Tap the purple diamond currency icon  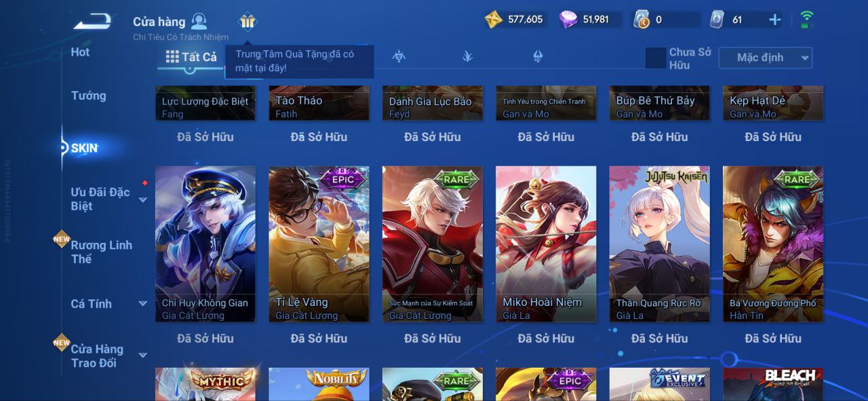[568, 20]
